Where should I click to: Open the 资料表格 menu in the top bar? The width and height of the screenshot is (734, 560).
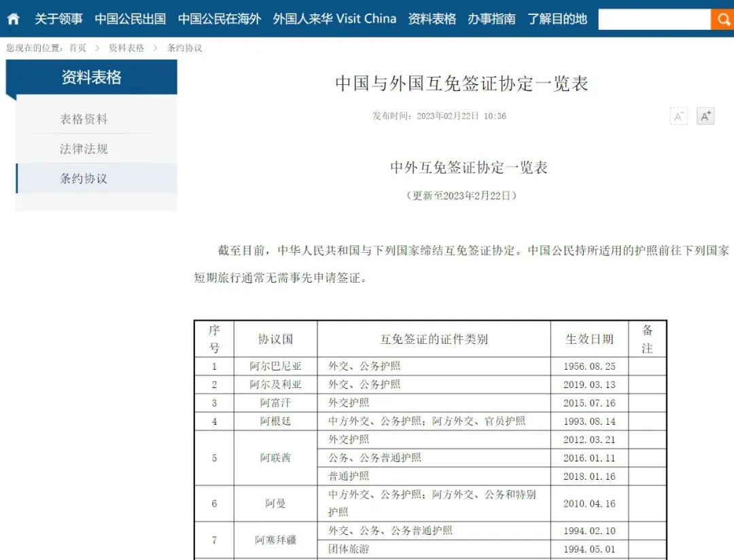coord(432,19)
